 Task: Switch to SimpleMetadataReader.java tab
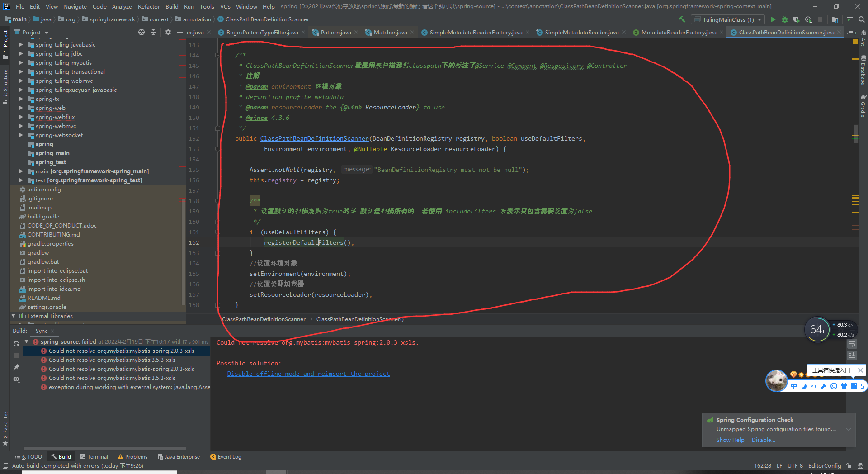pyautogui.click(x=581, y=32)
